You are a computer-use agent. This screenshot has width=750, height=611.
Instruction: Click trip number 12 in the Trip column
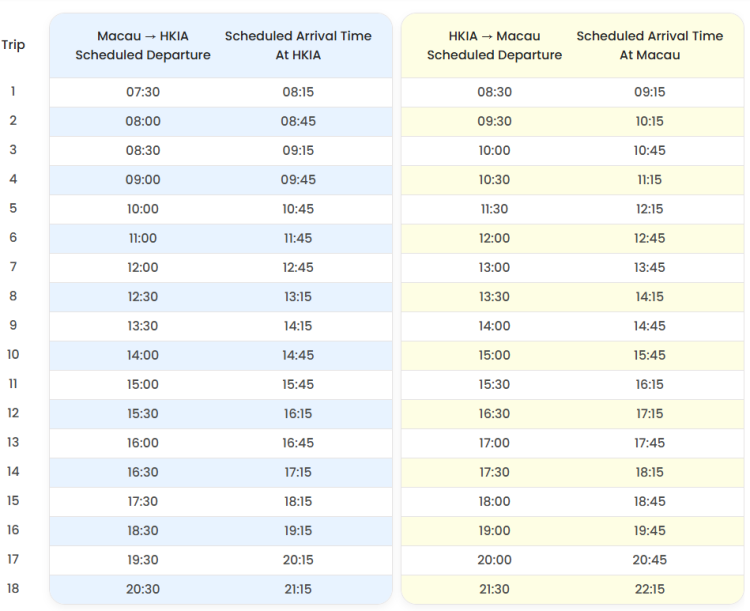pyautogui.click(x=13, y=413)
